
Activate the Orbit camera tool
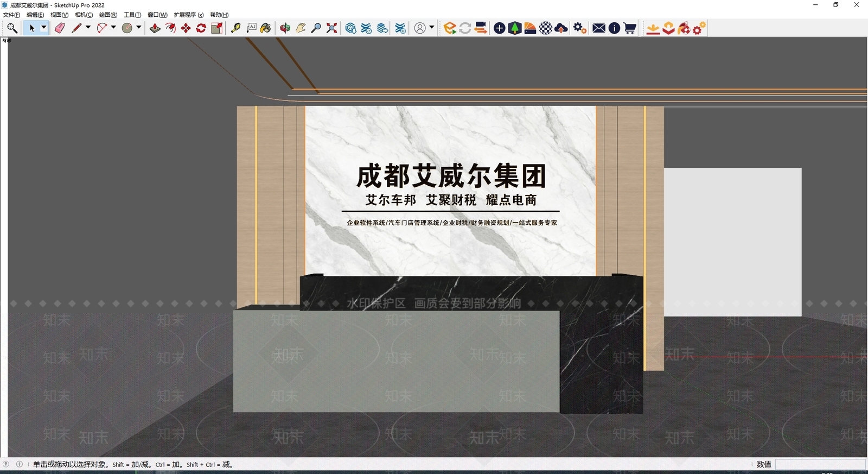285,28
